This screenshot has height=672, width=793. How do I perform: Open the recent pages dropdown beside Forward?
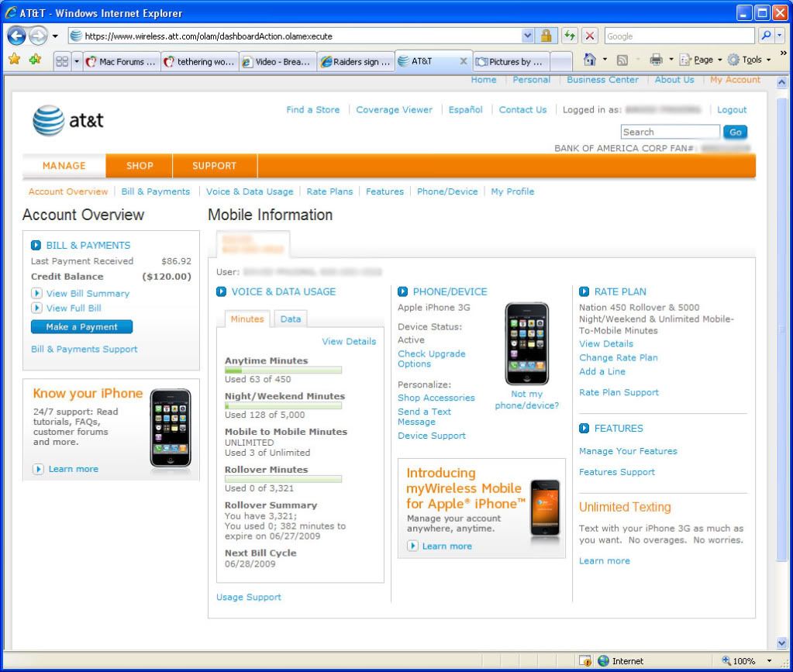(x=55, y=36)
